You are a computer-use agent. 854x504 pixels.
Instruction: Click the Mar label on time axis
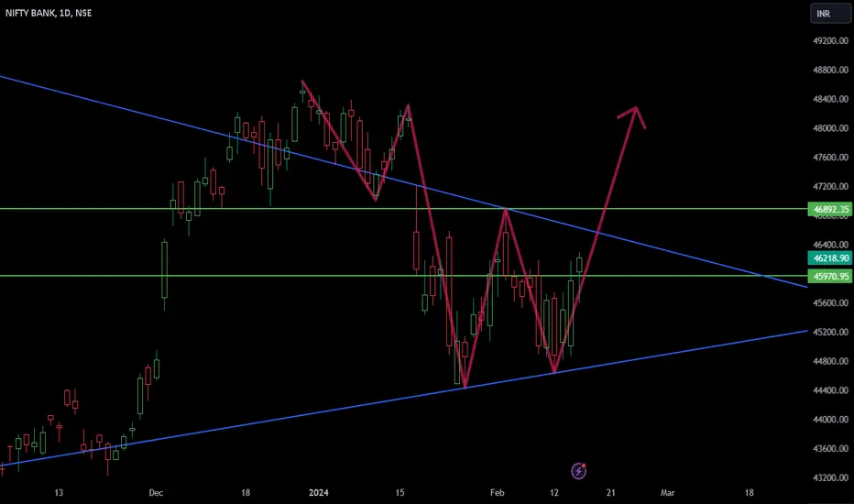(667, 493)
